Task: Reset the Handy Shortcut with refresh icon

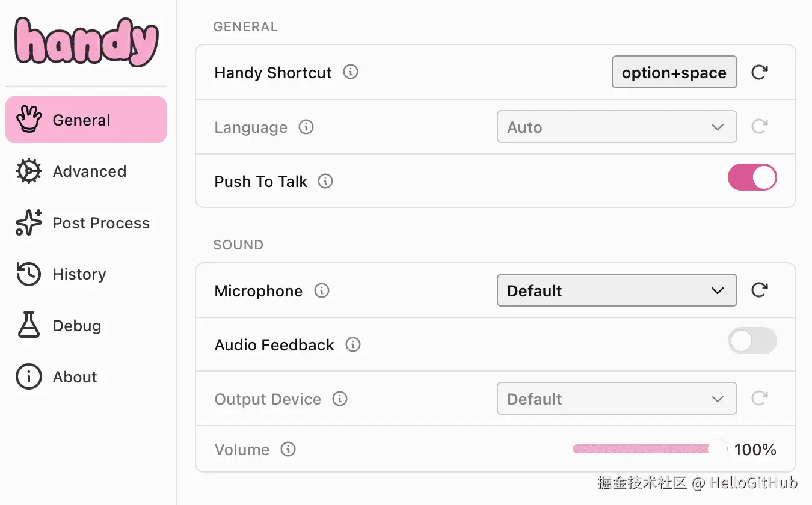Action: click(x=760, y=72)
